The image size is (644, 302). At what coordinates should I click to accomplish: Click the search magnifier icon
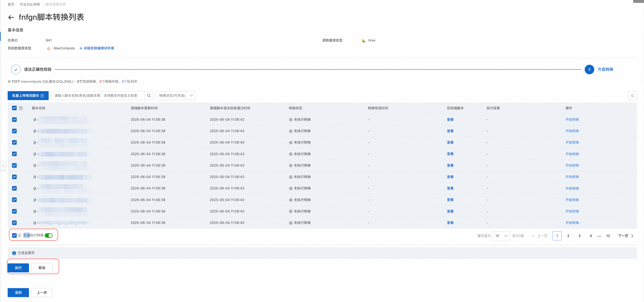point(149,96)
